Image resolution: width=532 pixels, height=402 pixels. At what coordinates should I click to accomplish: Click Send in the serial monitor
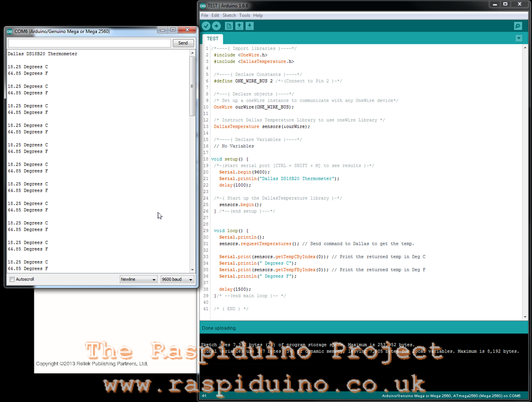click(183, 43)
